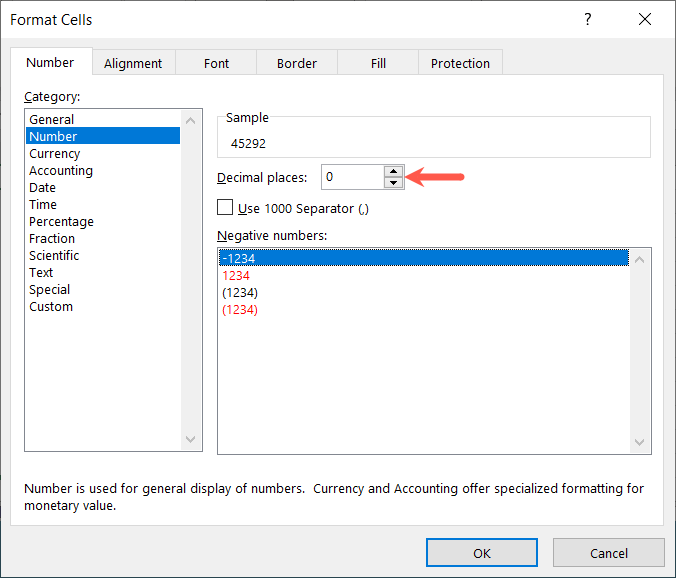Go to the Border tab
This screenshot has height=578, width=676.
tap(297, 63)
